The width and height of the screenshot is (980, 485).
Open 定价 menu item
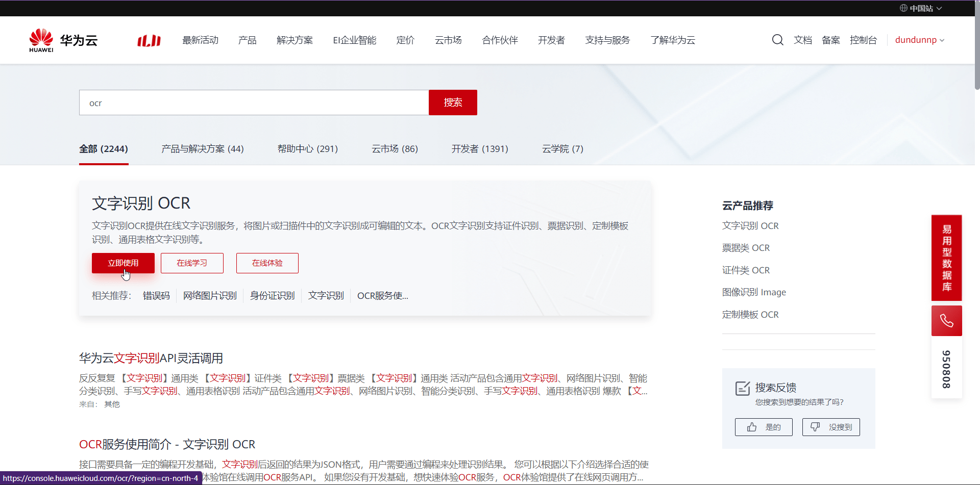tap(406, 40)
